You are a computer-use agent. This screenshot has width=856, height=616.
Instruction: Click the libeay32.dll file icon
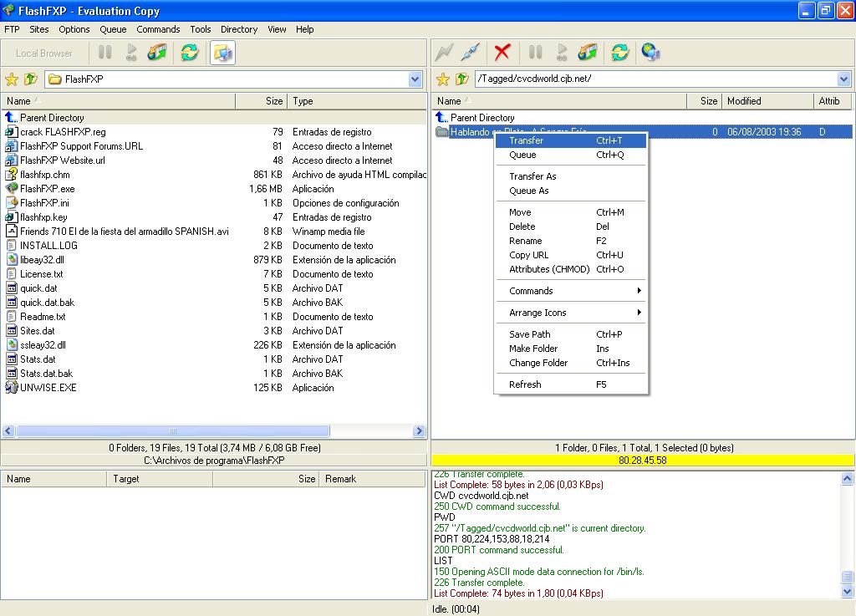click(x=12, y=260)
